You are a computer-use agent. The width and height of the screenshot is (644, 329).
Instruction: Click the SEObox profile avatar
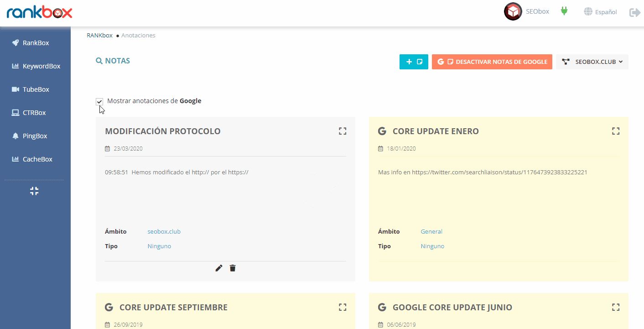click(513, 11)
